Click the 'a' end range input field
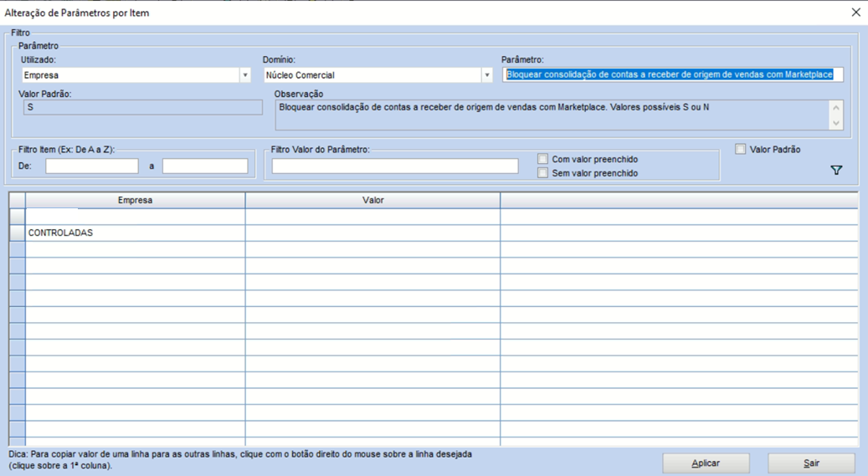The width and height of the screenshot is (868, 476). click(205, 166)
